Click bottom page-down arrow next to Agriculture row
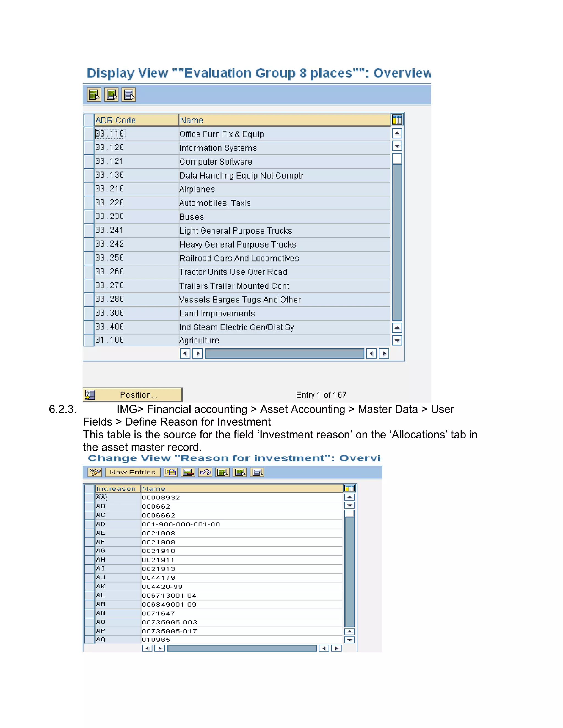Image resolution: width=563 pixels, height=728 pixels. [x=397, y=340]
